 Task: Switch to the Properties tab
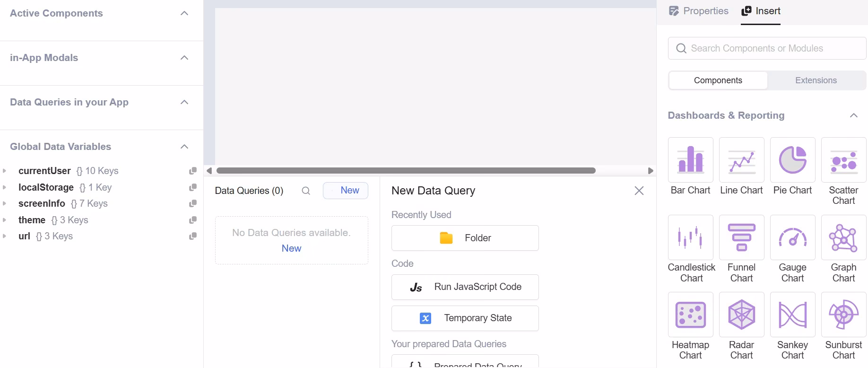(x=699, y=11)
